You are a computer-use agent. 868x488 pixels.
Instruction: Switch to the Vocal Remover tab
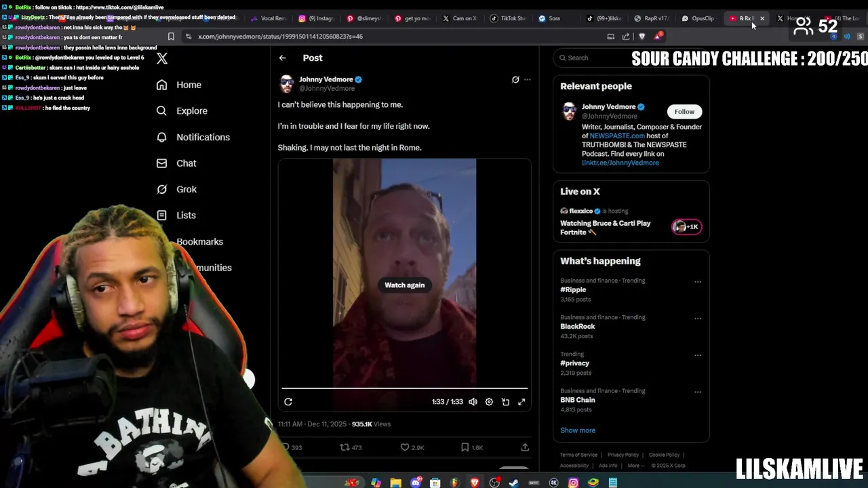pos(268,18)
